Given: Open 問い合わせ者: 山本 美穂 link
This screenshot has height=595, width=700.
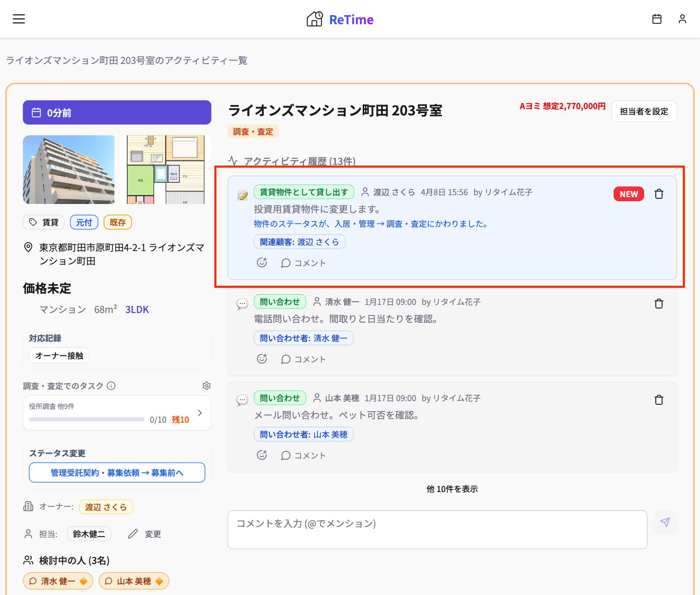Looking at the screenshot, I should (x=304, y=434).
